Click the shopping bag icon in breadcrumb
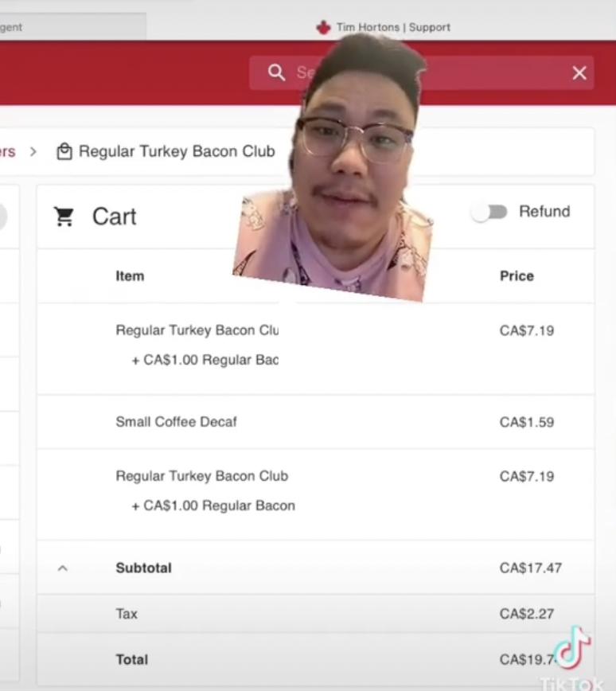This screenshot has height=691, width=616. click(x=64, y=151)
